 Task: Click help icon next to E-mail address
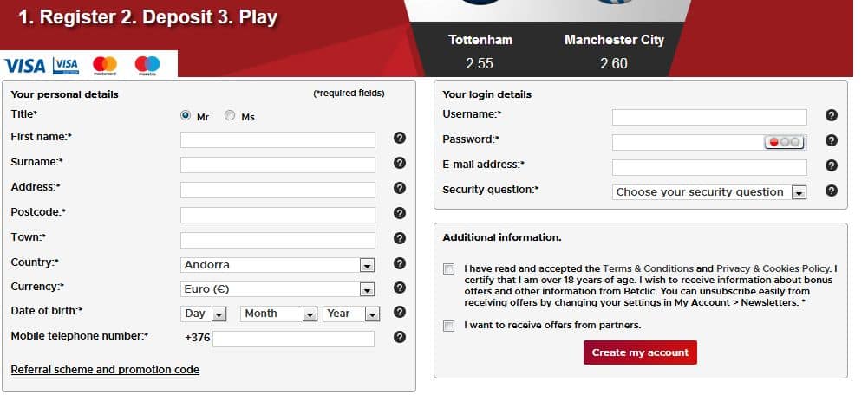[832, 165]
